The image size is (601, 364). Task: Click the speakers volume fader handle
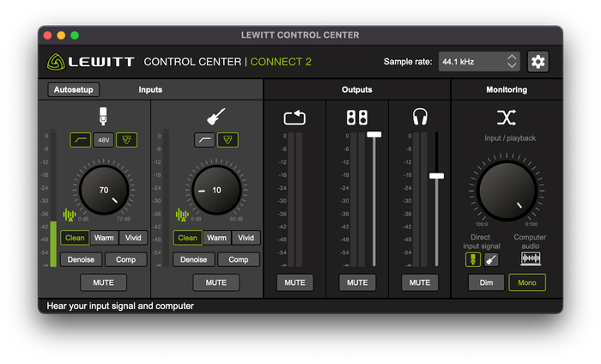(374, 135)
